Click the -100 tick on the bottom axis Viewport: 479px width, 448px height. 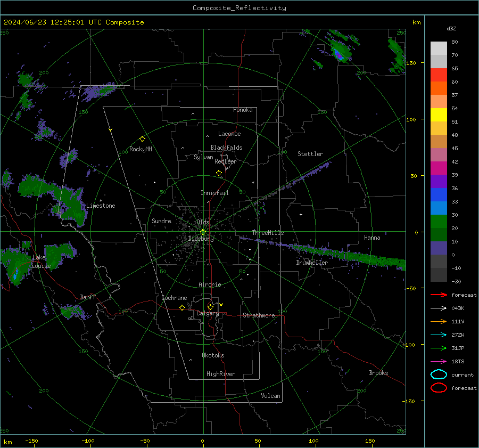[x=88, y=441]
